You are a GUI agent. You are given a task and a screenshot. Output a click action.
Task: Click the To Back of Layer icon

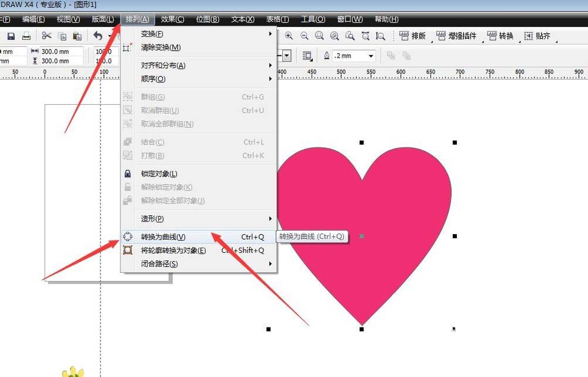(406, 56)
